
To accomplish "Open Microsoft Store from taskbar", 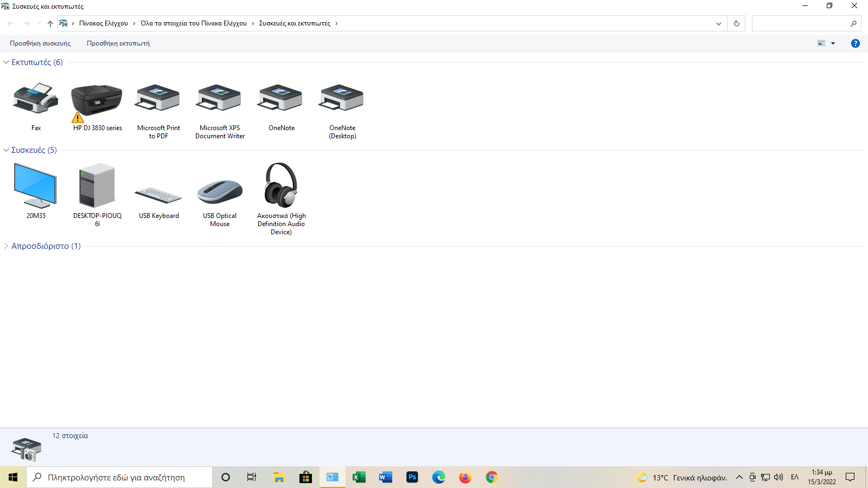I will [x=305, y=477].
